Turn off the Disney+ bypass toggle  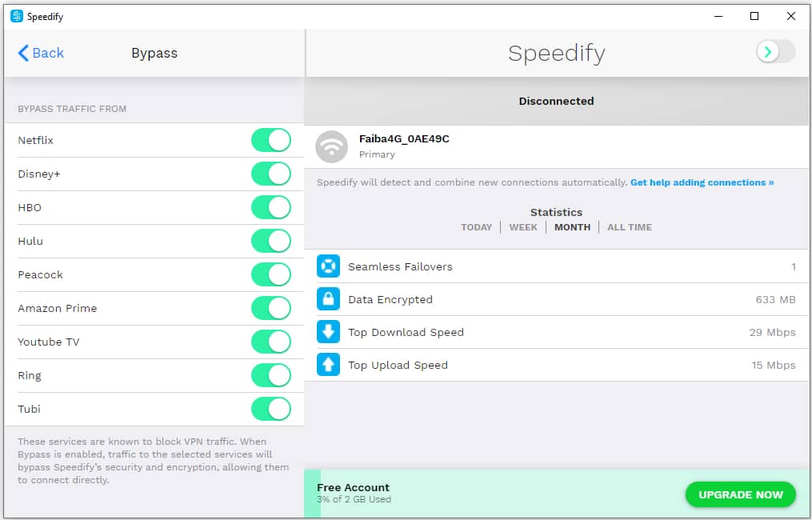tap(271, 174)
